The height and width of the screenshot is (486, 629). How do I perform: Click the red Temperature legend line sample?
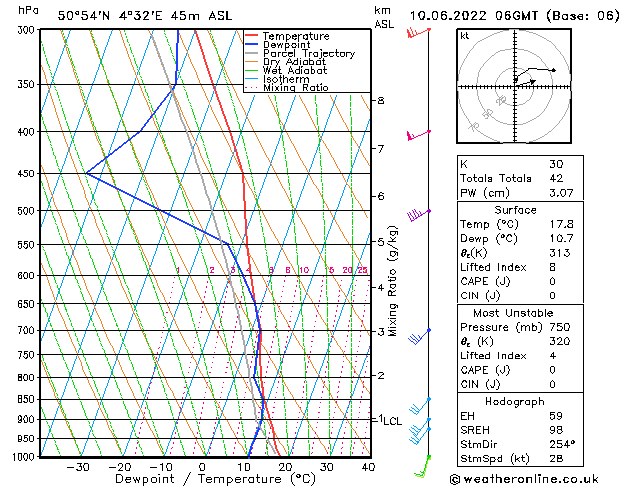click(x=252, y=36)
